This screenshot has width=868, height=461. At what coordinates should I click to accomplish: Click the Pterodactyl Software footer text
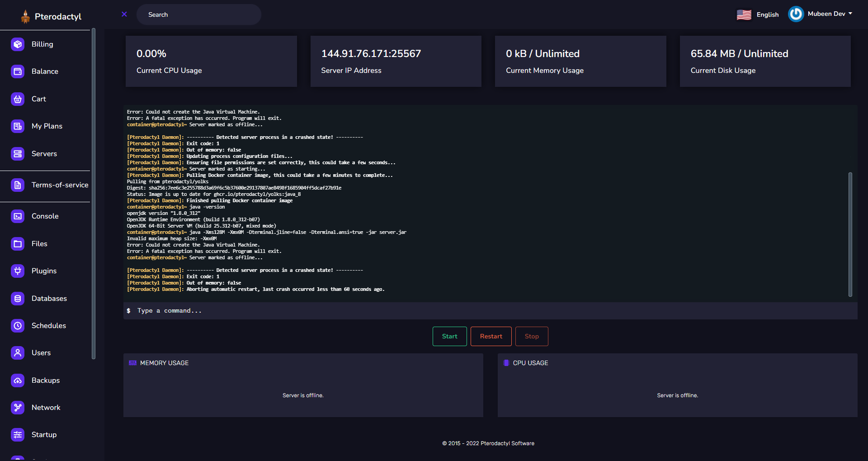click(x=488, y=443)
